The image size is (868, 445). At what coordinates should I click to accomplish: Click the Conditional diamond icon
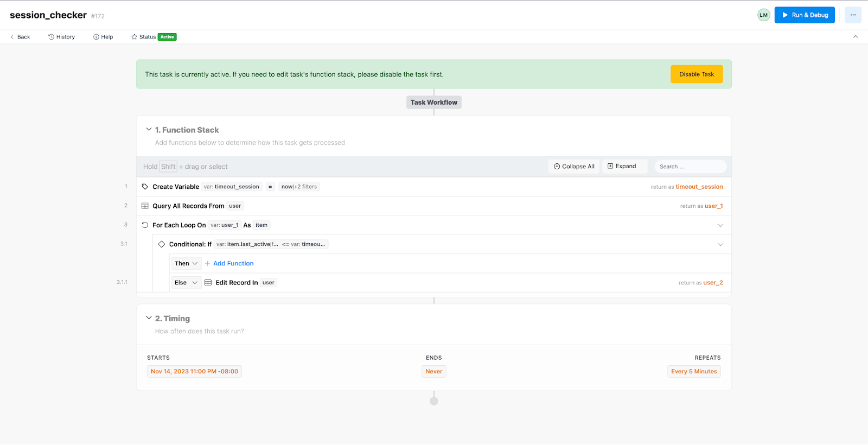click(162, 244)
